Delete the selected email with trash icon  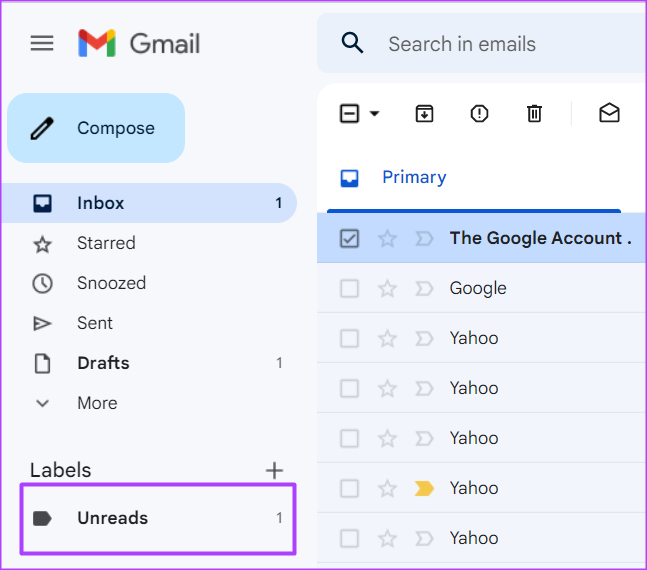tap(534, 114)
